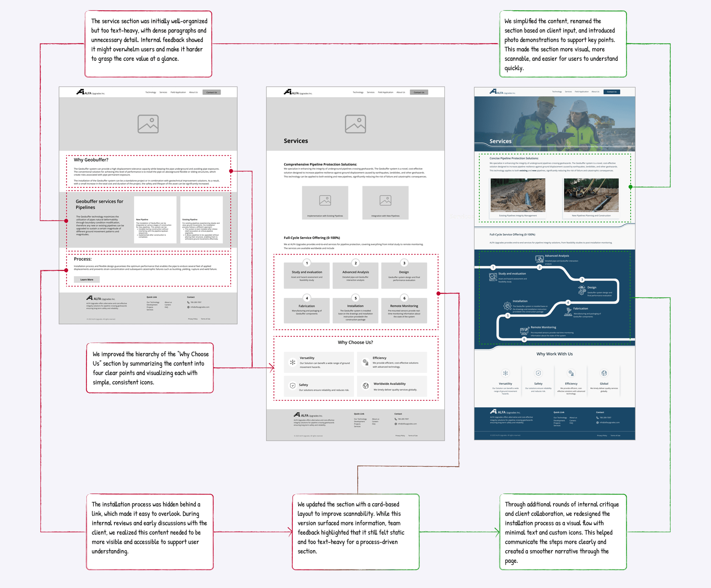Viewport: 711px width, 588px height.
Task: Click the Study and evaluation gray card
Action: (307, 276)
